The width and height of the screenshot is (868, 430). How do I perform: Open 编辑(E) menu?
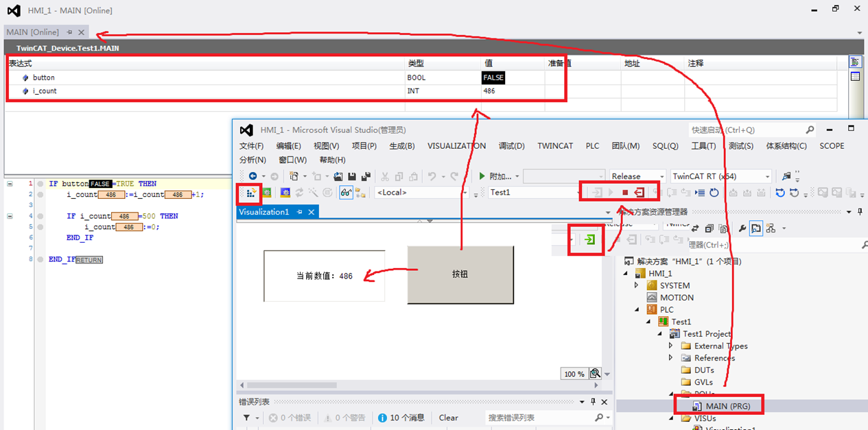click(288, 146)
